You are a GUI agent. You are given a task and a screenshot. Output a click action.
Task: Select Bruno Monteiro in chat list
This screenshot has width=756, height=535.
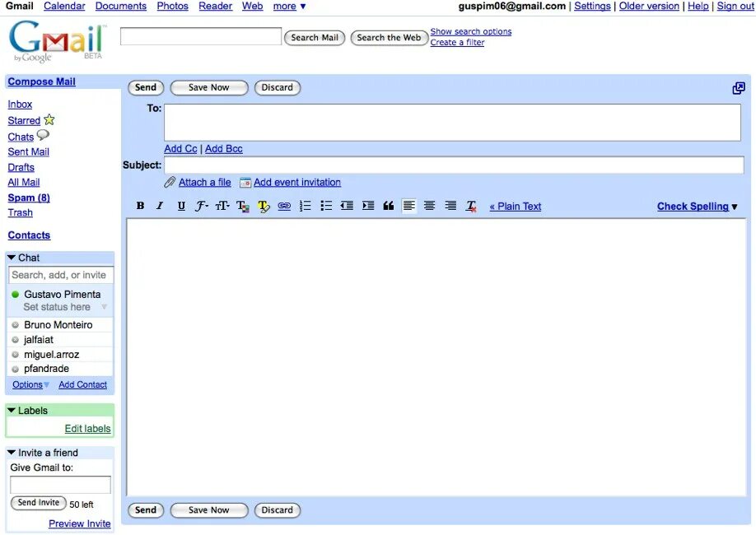(60, 325)
